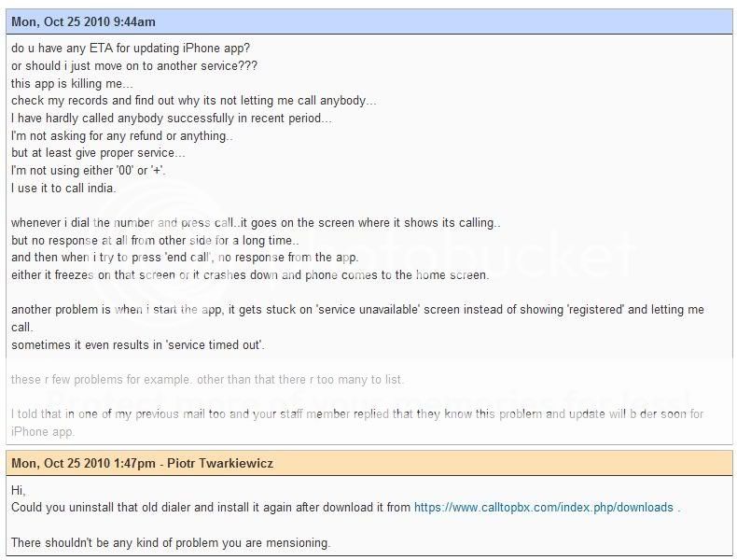The height and width of the screenshot is (560, 737).
Task: Click the 'but at least give proper service...' line
Action: [98, 153]
